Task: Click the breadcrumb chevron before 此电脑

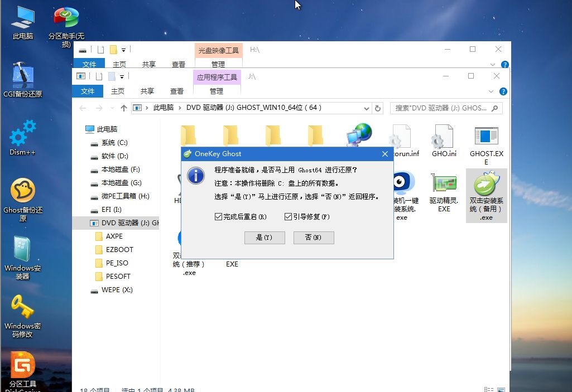Action: point(147,108)
